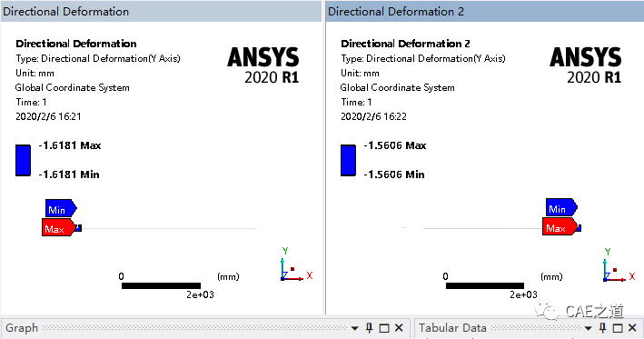
Task: Click the blue legend color band for -1.6181
Action: tap(23, 160)
